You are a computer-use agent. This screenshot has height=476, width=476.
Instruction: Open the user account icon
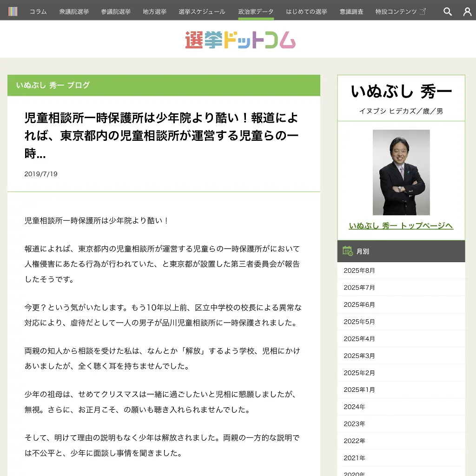pos(467,12)
